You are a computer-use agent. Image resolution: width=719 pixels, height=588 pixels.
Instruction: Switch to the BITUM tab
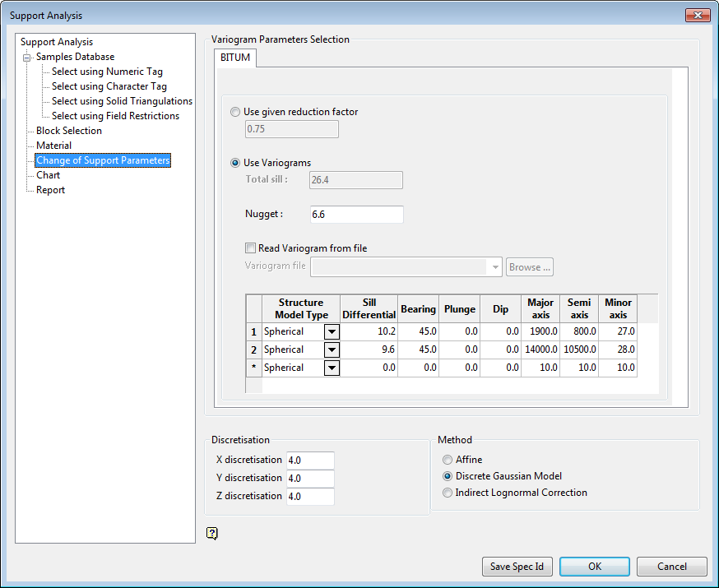click(236, 58)
